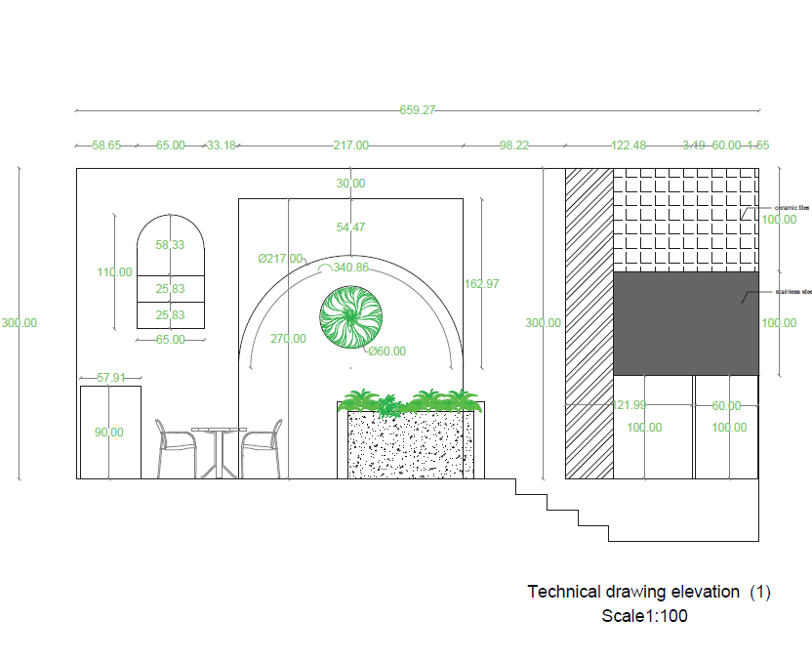Click the green circular plant wall decoration
The image size is (812, 661).
348,316
